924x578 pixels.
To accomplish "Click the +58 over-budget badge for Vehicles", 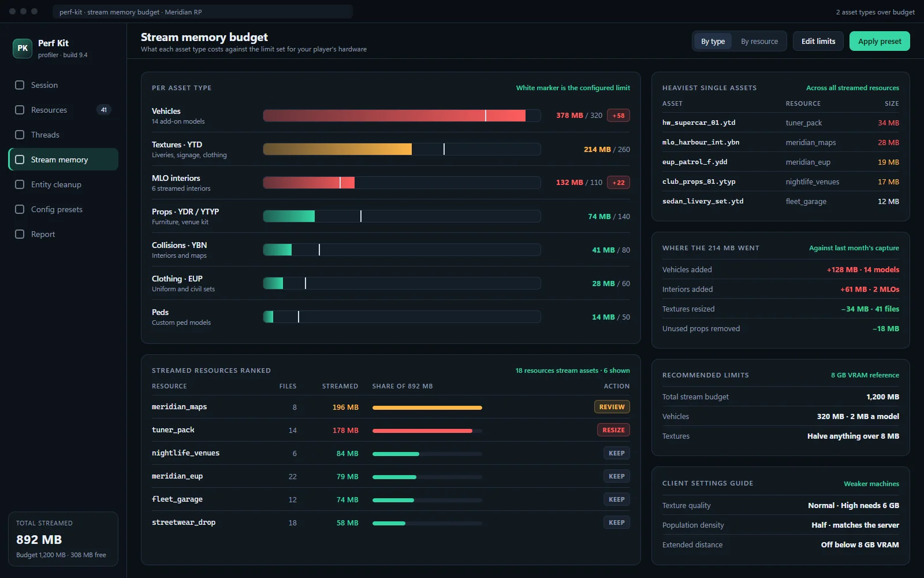I will (619, 116).
